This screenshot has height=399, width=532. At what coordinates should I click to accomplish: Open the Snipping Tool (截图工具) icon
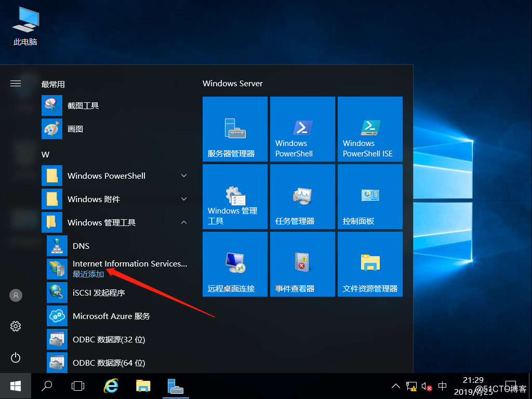(x=52, y=105)
